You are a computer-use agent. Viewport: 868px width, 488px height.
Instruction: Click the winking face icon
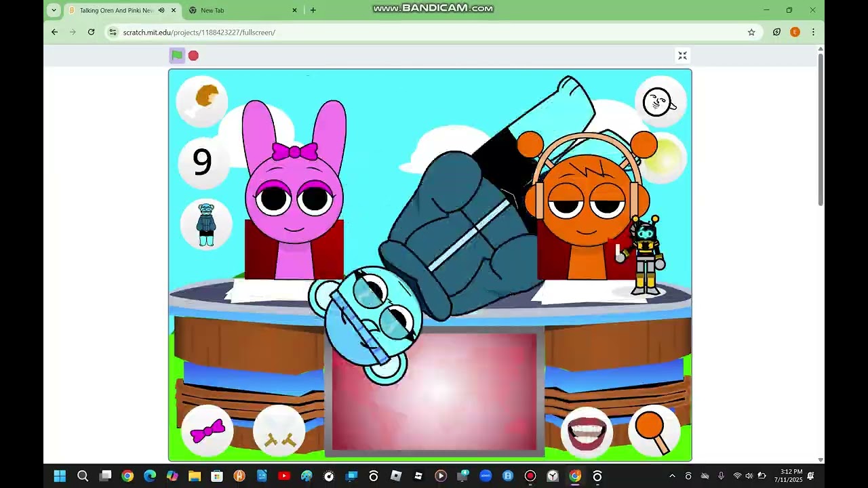[x=660, y=102]
